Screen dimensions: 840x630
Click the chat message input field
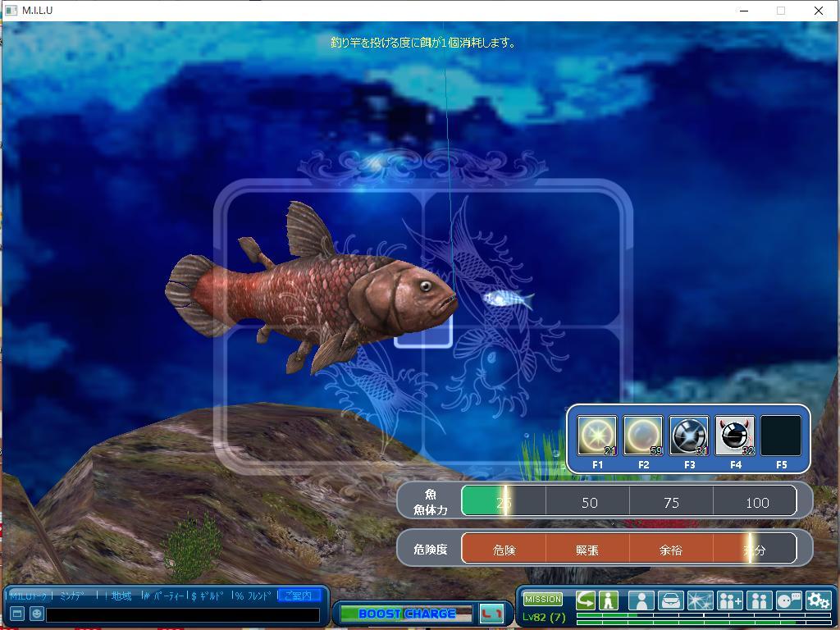click(182, 614)
